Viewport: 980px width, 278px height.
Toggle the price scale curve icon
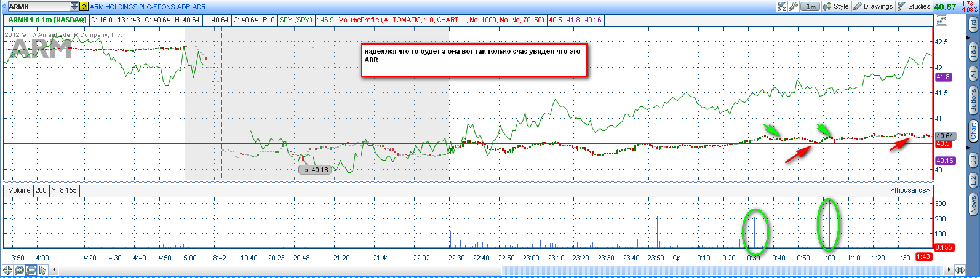coord(941,20)
